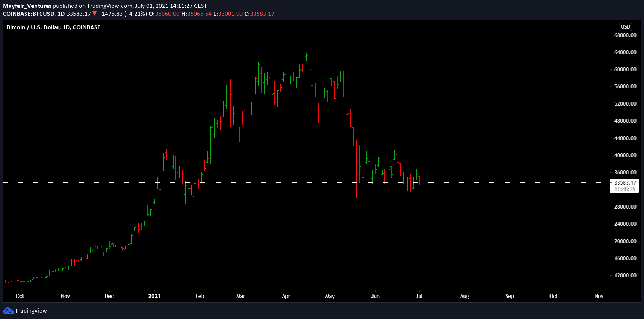
Task: Click the open value O:35060.00
Action: pyautogui.click(x=164, y=14)
